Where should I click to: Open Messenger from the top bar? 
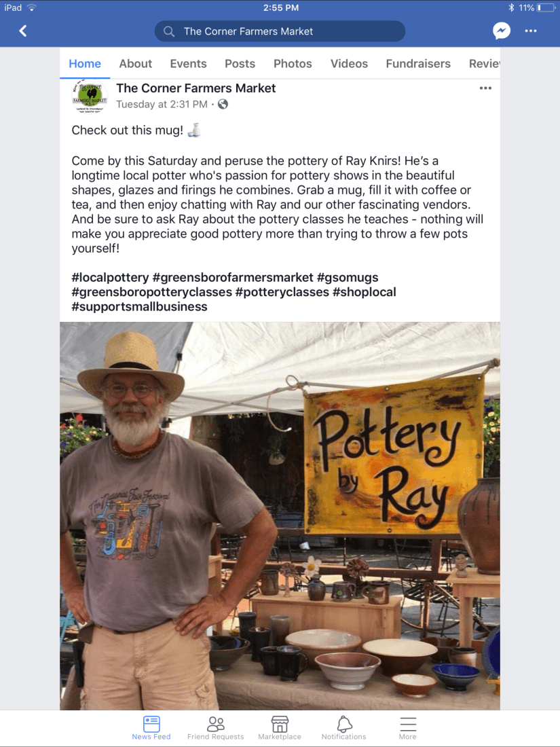[501, 31]
